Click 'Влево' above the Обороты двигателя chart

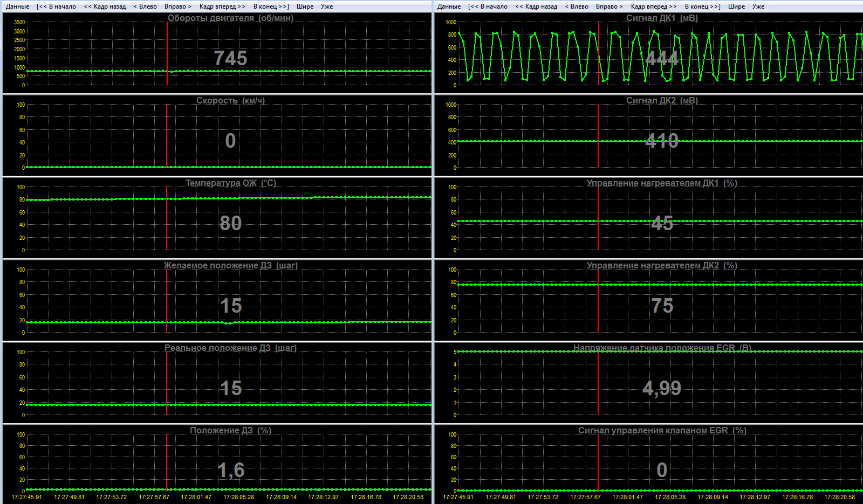(x=145, y=6)
